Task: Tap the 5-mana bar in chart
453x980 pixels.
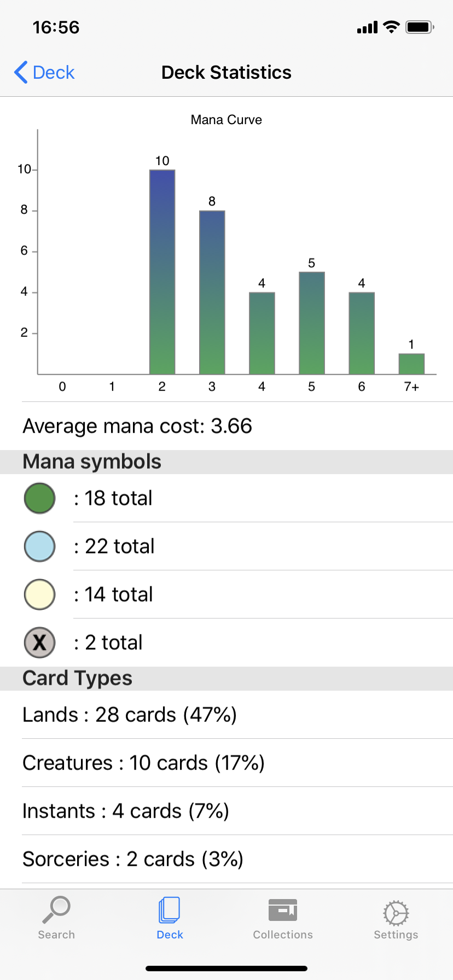Action: point(311,323)
